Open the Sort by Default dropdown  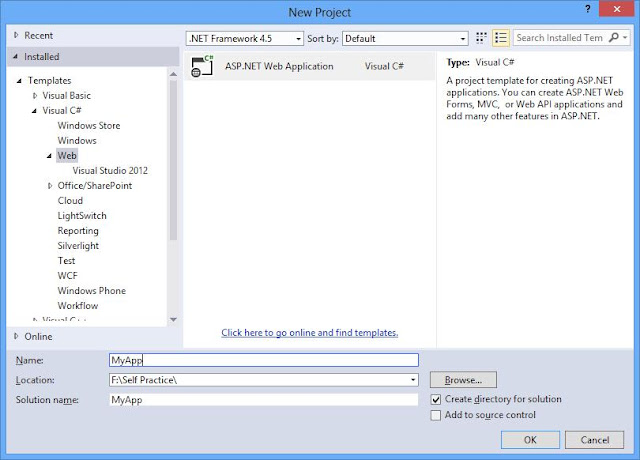coord(405,38)
